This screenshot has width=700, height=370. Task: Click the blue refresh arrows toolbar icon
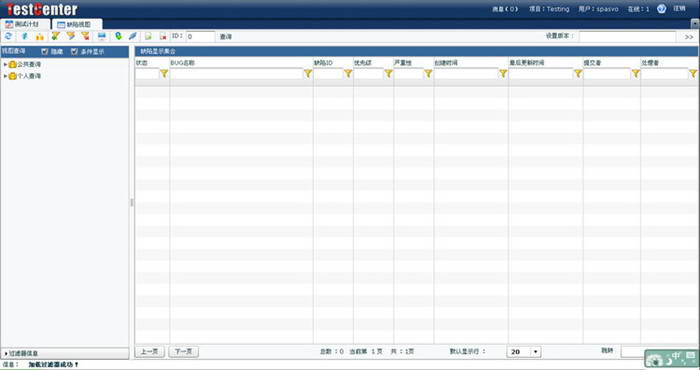pyautogui.click(x=8, y=36)
